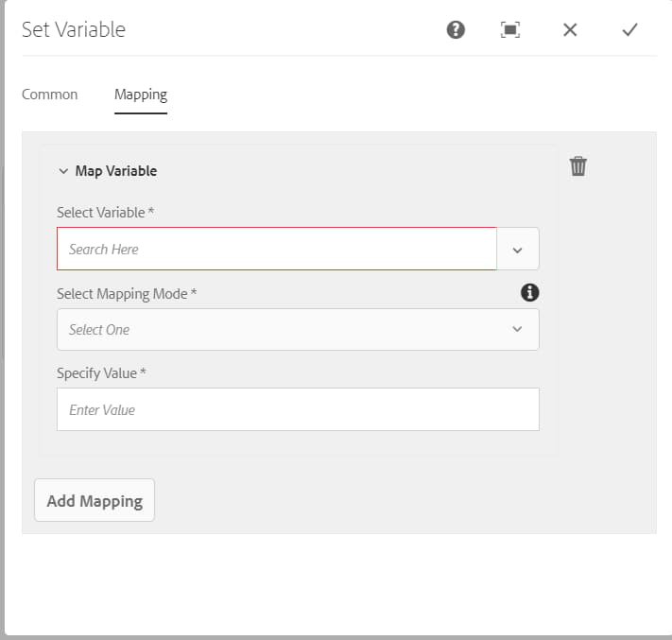Viewport: 672px width, 640px height.
Task: Open the Select One mapping mode dropdown
Action: pos(284,330)
